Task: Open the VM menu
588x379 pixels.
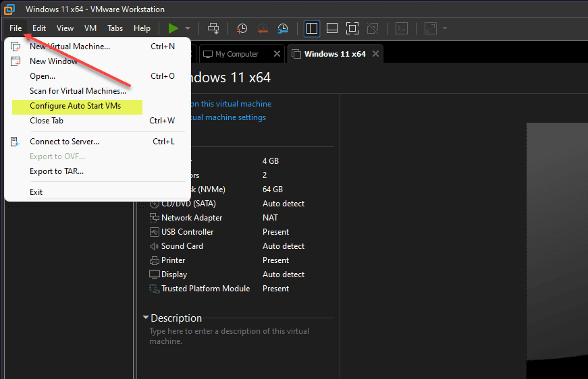Action: point(90,28)
